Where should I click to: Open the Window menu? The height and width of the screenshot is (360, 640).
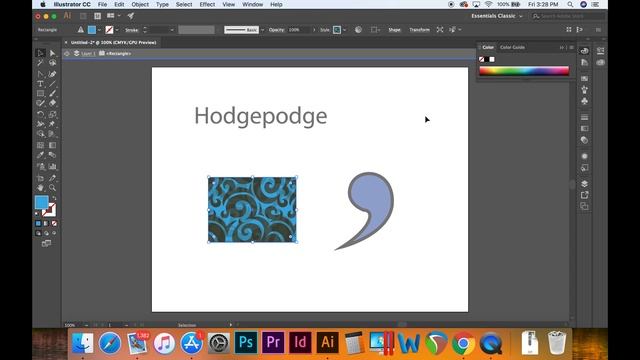pos(253,4)
